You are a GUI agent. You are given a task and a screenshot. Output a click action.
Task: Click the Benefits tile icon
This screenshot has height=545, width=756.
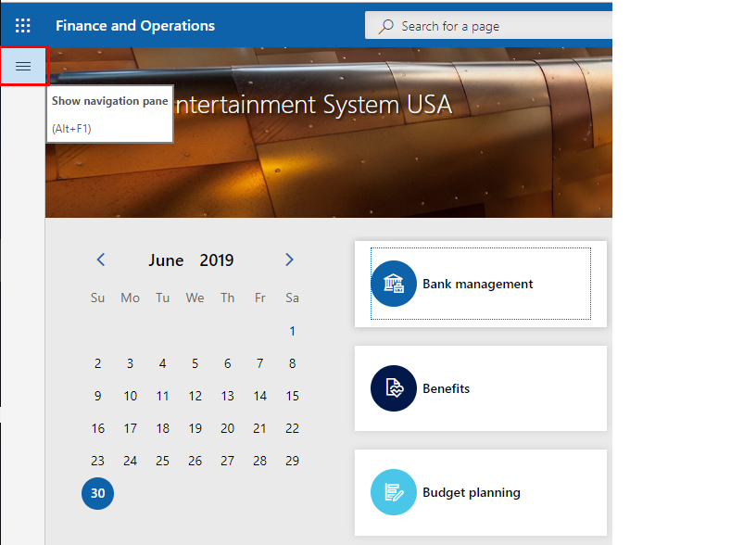394,388
